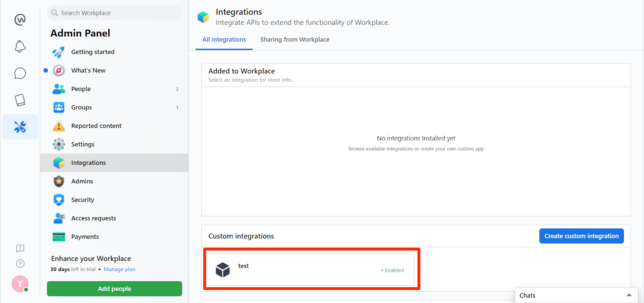Select the All integrations tab

click(224, 39)
